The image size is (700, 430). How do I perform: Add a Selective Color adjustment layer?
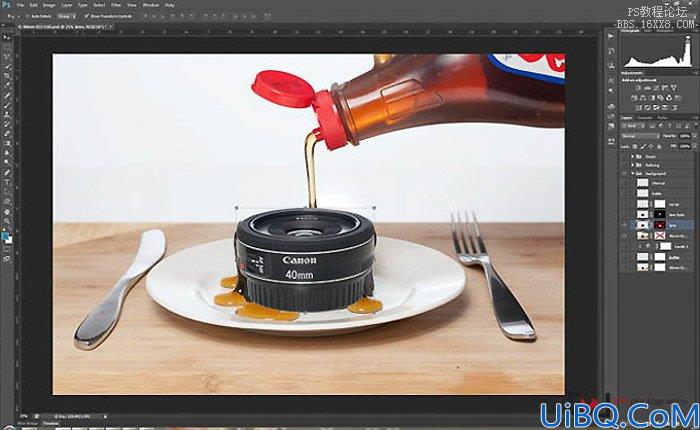click(x=665, y=108)
